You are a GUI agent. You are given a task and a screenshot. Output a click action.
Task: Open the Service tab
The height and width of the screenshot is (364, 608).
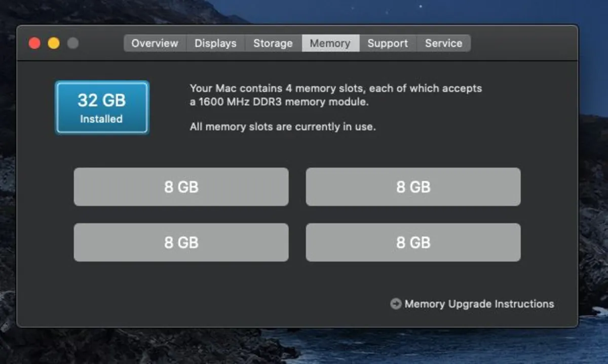pos(443,43)
